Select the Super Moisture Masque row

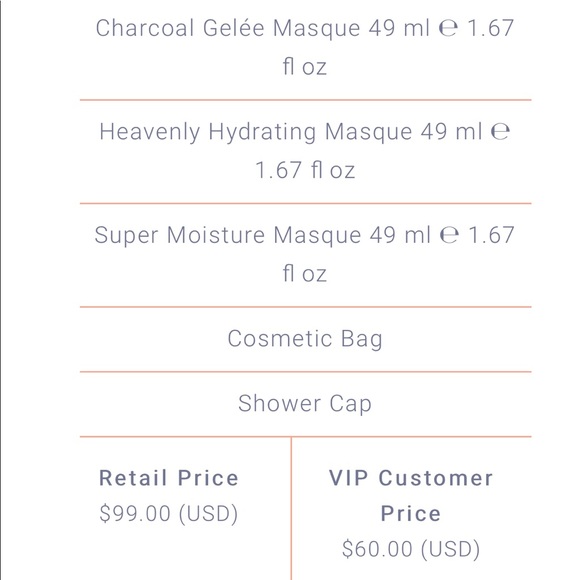click(x=305, y=255)
